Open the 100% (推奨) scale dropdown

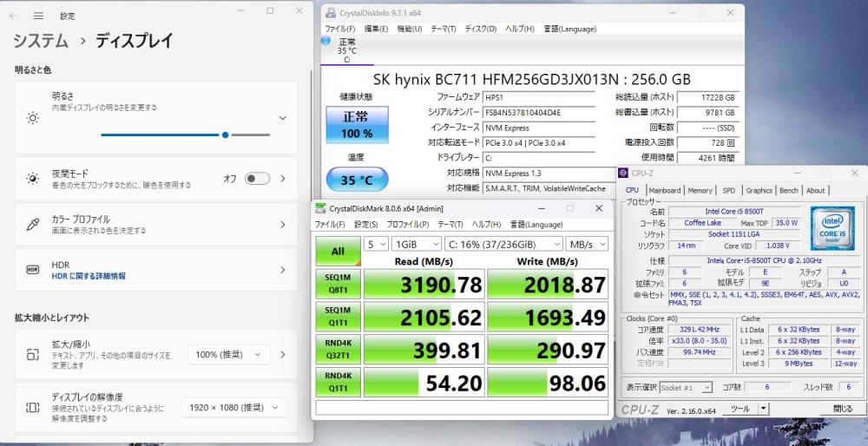[229, 355]
